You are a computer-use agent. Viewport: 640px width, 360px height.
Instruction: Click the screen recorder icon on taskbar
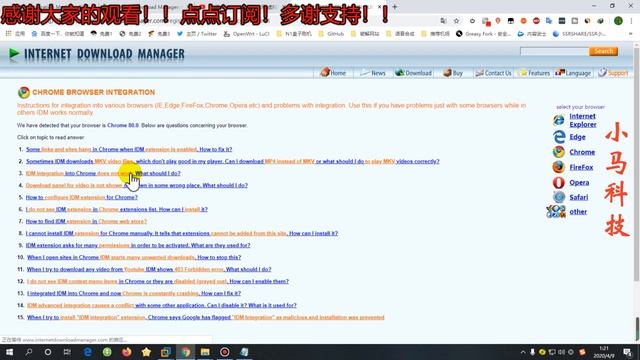(224, 352)
